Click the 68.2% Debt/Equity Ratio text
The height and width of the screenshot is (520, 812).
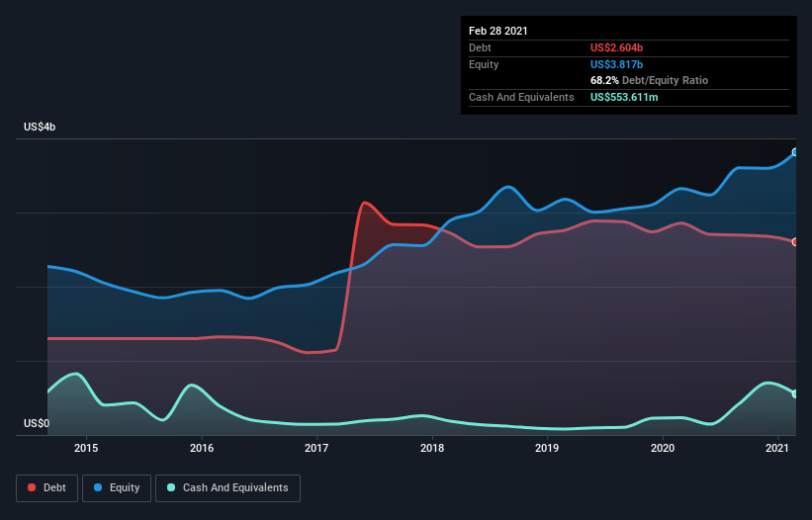(649, 80)
